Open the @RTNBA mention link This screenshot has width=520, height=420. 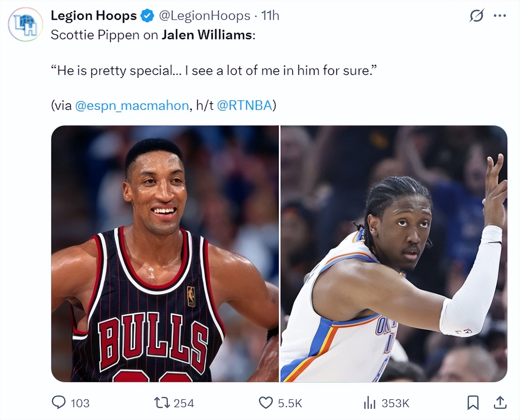[x=245, y=106]
